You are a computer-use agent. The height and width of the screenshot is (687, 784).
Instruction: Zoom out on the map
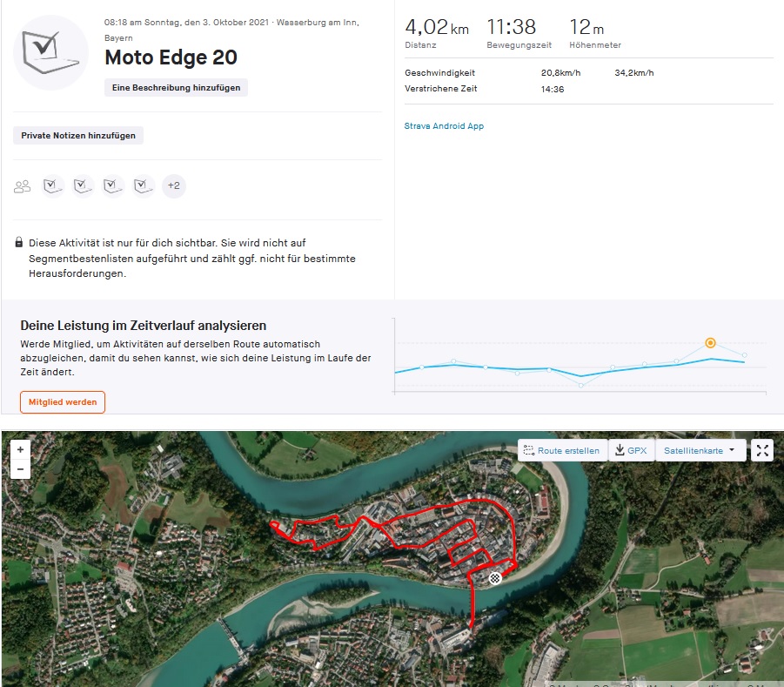20,469
